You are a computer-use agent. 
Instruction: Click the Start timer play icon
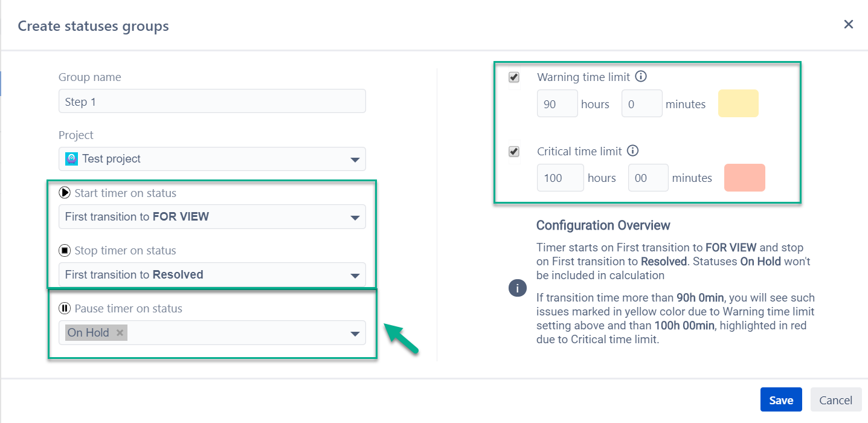point(65,193)
